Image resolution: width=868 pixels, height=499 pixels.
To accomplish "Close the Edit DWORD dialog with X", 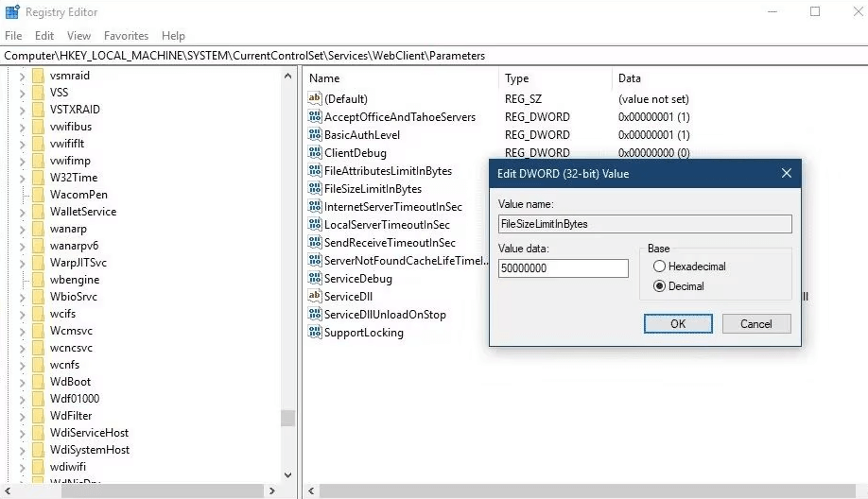I will click(786, 174).
